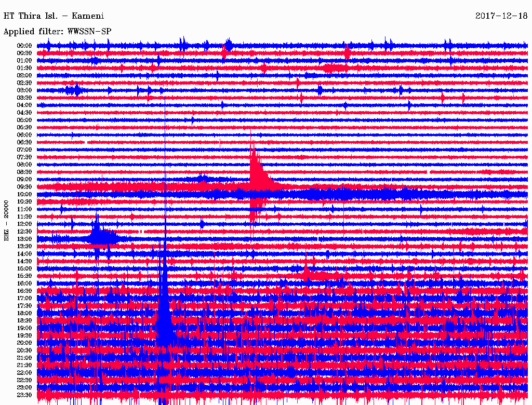Image resolution: width=532 pixels, height=405 pixels.
Task: Click the '01:30' time label
Action: click(24, 68)
